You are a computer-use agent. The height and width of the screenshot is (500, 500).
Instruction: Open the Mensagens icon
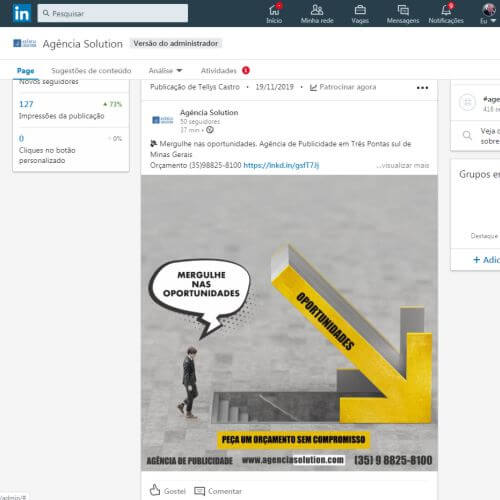point(403,14)
